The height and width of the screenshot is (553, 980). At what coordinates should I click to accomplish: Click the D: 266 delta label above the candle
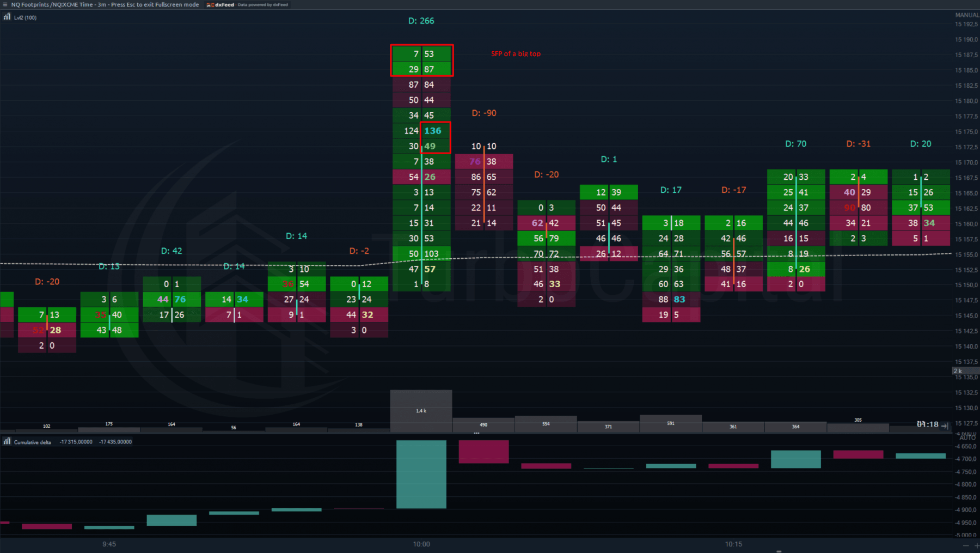tap(421, 21)
